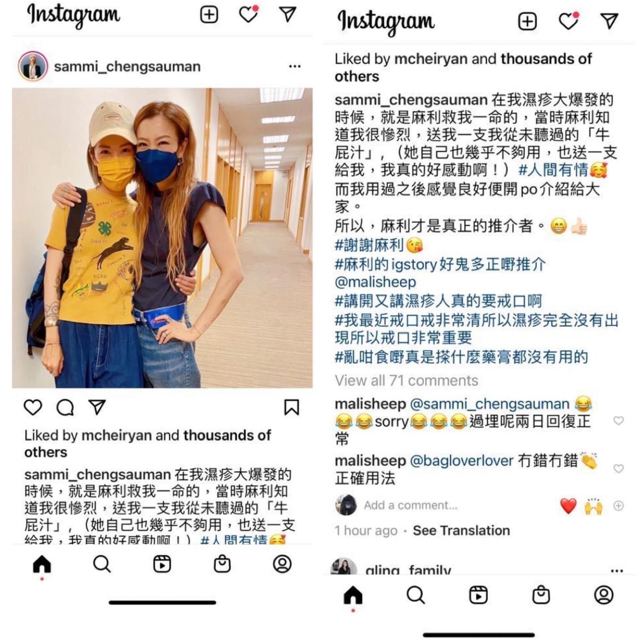Open the comment bubble under the photo
This screenshot has width=644, height=644.
click(x=65, y=408)
